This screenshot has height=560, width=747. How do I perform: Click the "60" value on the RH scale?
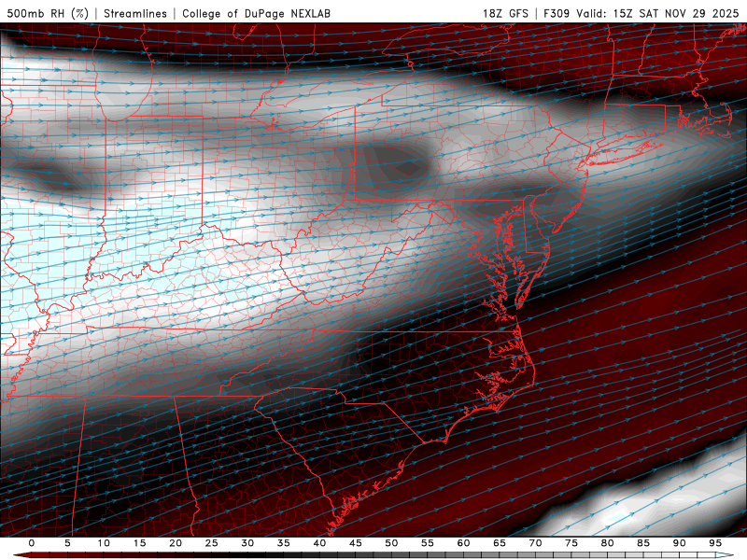[x=463, y=543]
